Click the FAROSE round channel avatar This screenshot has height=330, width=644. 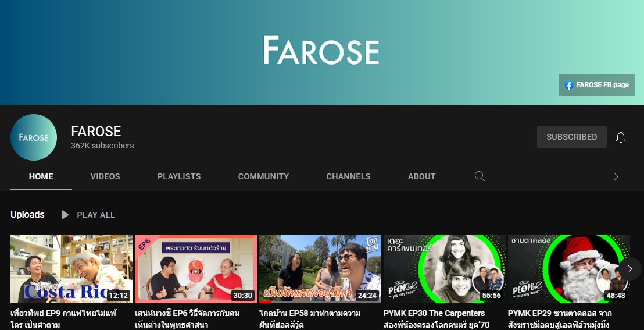pyautogui.click(x=34, y=137)
